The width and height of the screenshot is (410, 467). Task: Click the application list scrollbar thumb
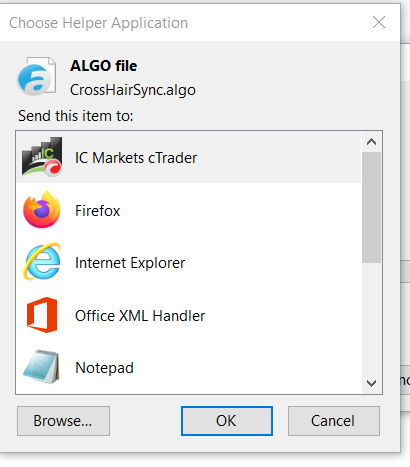371,207
